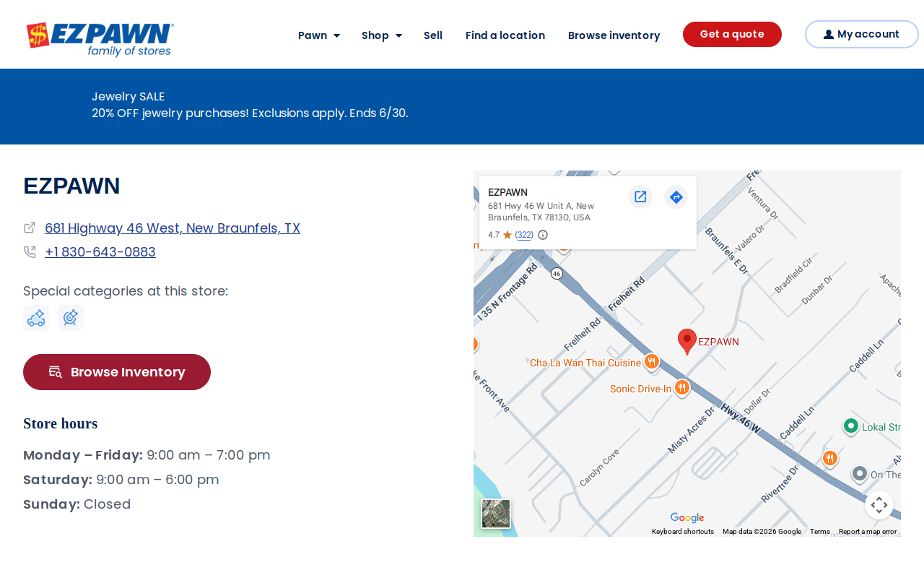The image size is (924, 578).
Task: Select the green Lokal marker on the map
Action: click(851, 426)
